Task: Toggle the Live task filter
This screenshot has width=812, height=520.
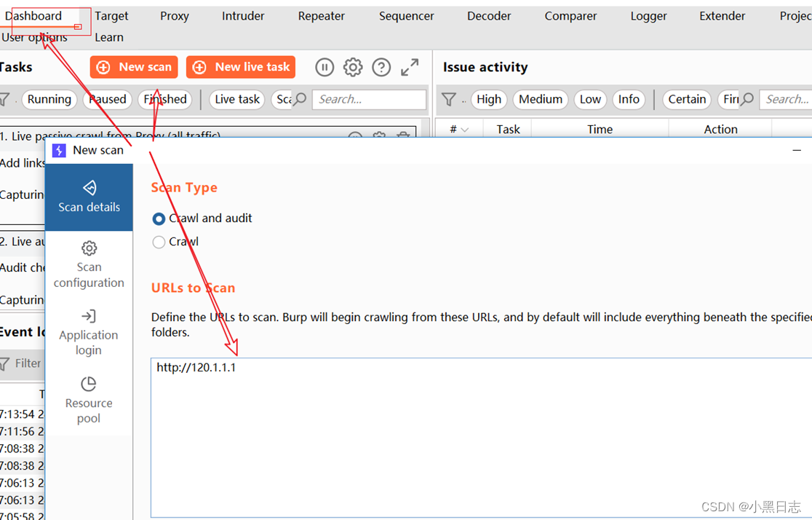Action: click(x=237, y=99)
